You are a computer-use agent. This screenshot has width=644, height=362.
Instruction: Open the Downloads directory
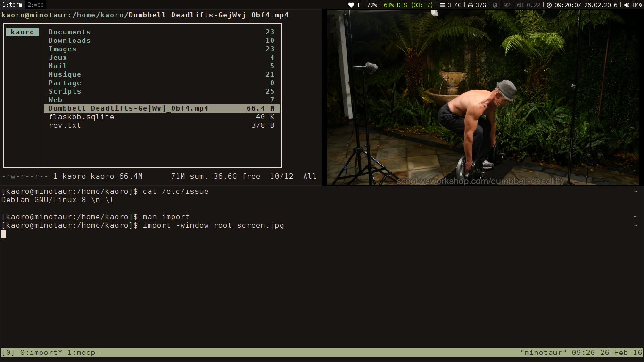point(69,41)
